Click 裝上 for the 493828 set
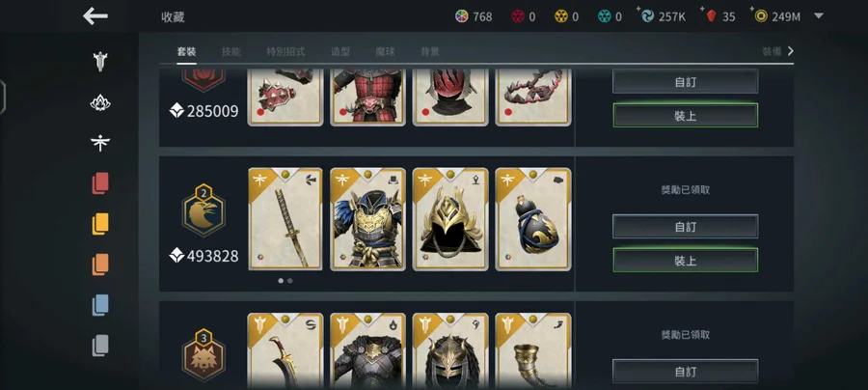 [x=686, y=261]
